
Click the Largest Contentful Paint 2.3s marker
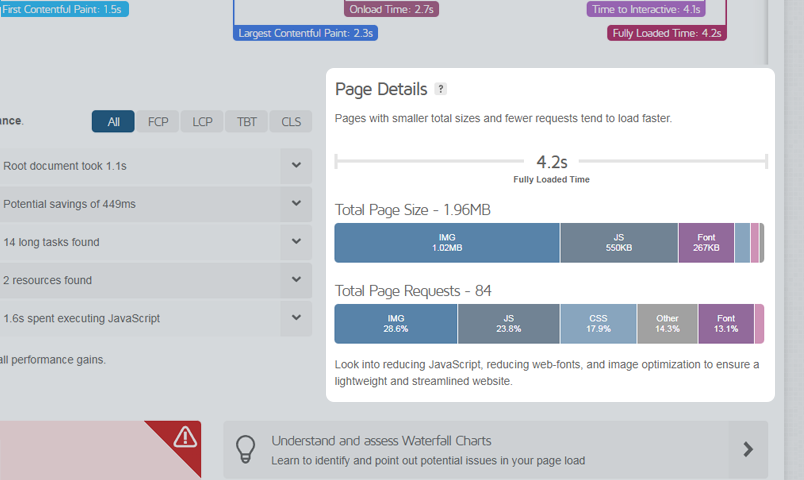(x=306, y=33)
